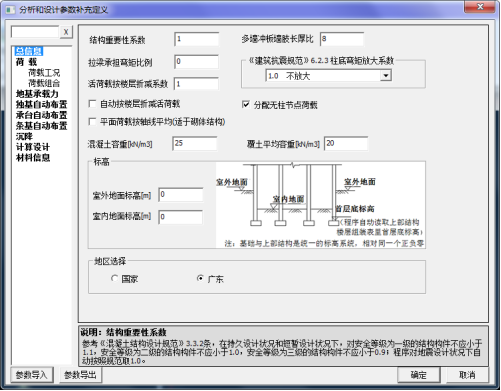Screen dimensions: 501x391
Task: Click the dialog title bar app icon
Action: [x=11, y=10]
